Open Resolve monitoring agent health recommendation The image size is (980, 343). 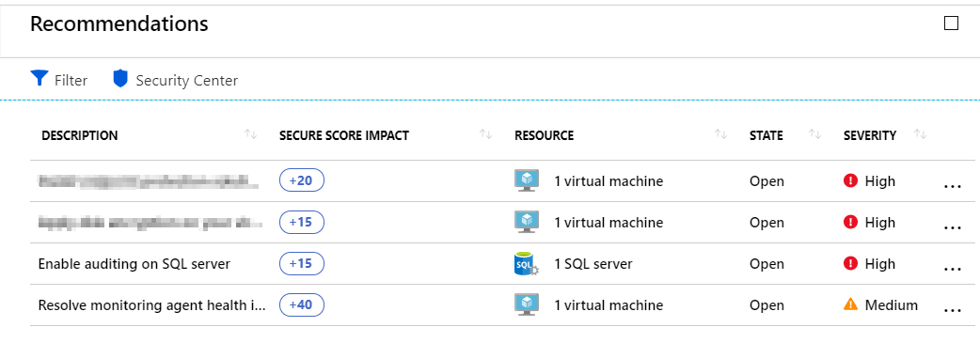(x=152, y=305)
